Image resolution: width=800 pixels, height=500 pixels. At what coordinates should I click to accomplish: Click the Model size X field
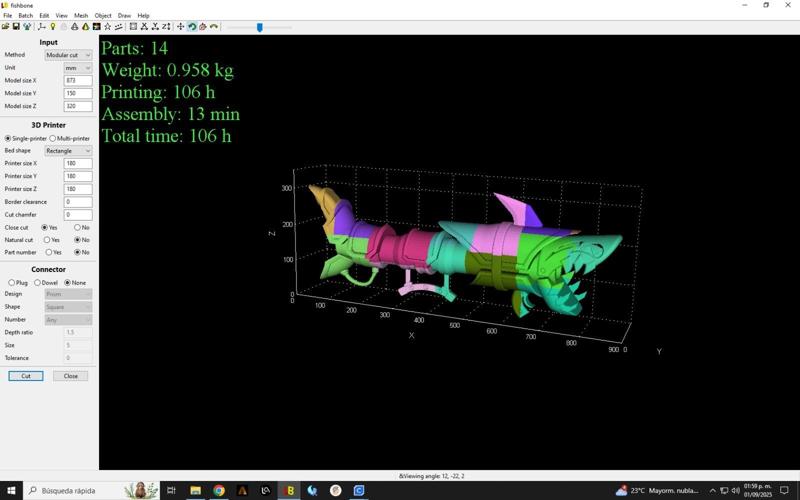pyautogui.click(x=78, y=81)
